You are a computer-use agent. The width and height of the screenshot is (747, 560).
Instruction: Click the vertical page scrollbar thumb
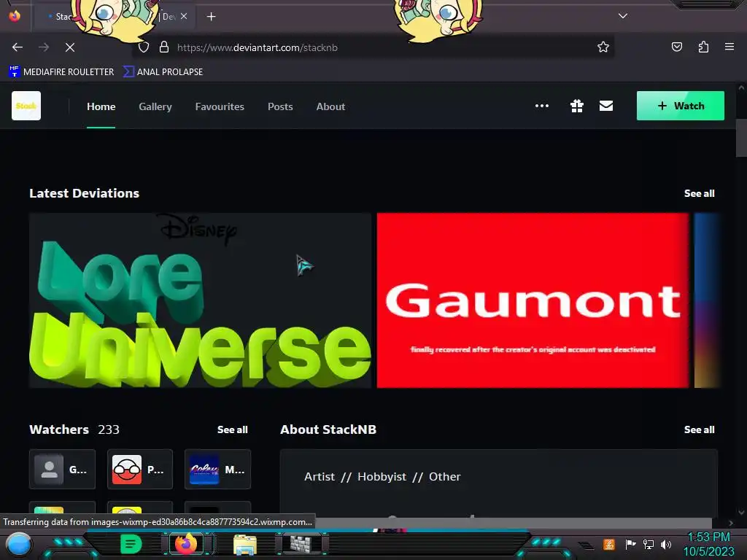pos(741,137)
